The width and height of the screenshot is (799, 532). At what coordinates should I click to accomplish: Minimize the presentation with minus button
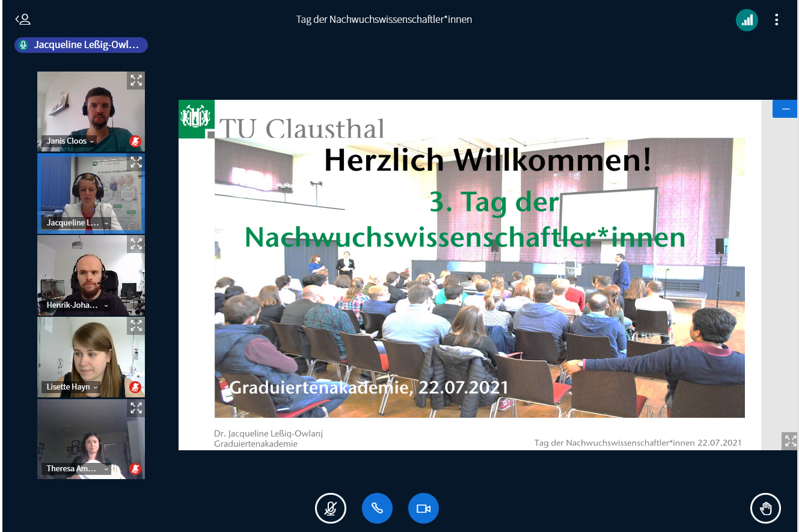785,109
